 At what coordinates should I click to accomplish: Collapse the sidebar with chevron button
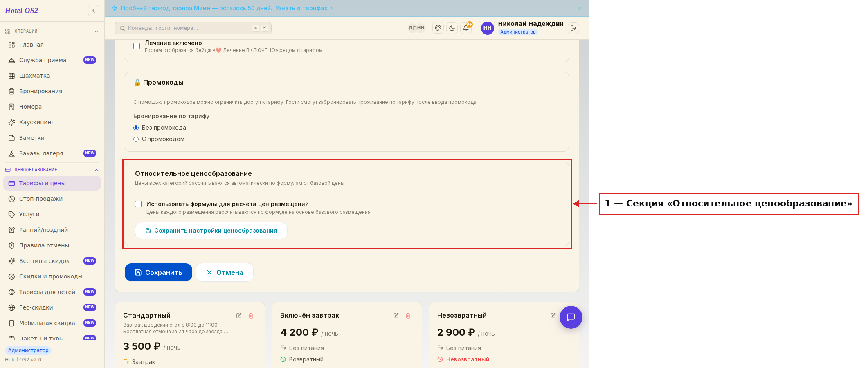coord(94,11)
